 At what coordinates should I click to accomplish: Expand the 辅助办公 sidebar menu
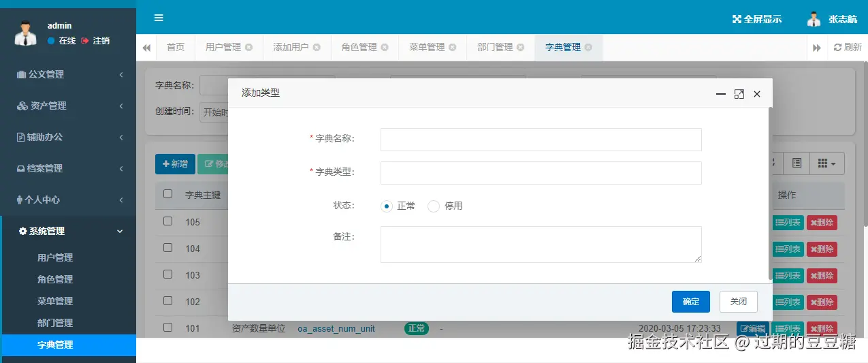coord(68,137)
